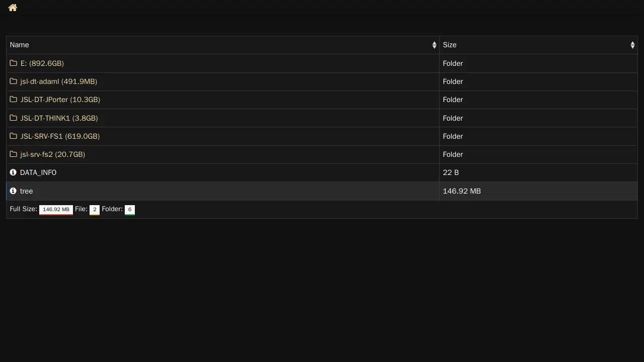Sort by Name column arrows

434,45
